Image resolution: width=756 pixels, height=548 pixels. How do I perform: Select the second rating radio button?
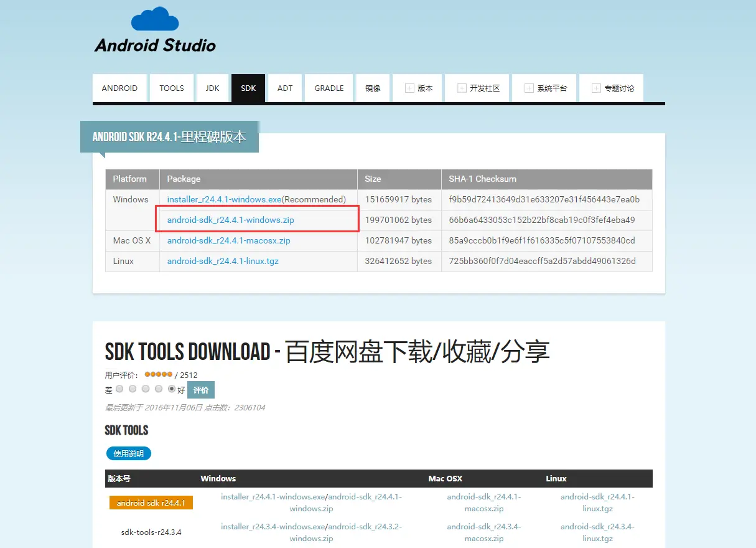point(133,389)
